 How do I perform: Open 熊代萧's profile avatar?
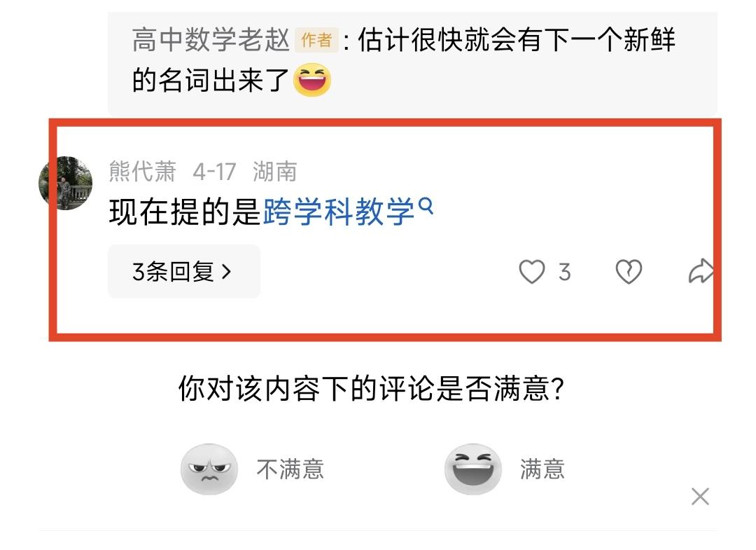tap(66, 183)
